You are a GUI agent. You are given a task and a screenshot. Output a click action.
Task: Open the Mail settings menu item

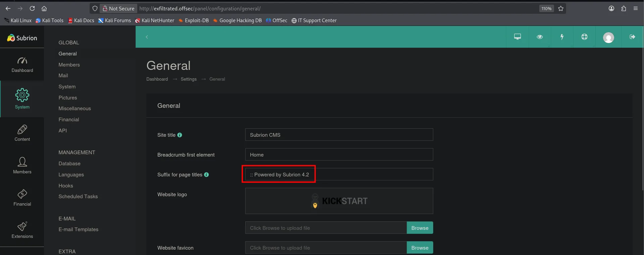coord(63,76)
